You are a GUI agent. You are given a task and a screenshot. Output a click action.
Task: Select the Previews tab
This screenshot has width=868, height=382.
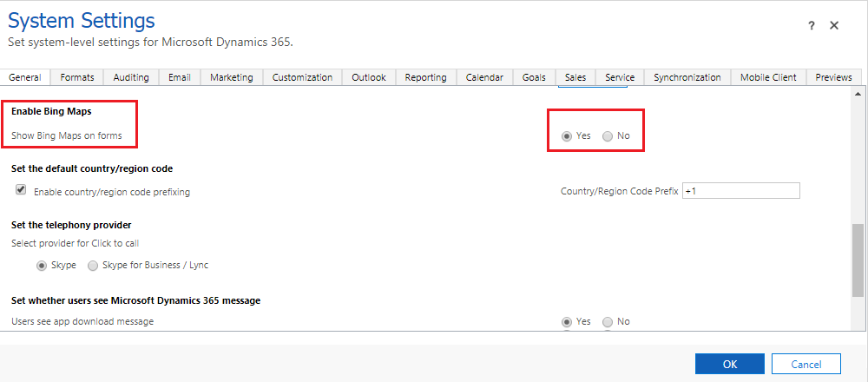(833, 77)
